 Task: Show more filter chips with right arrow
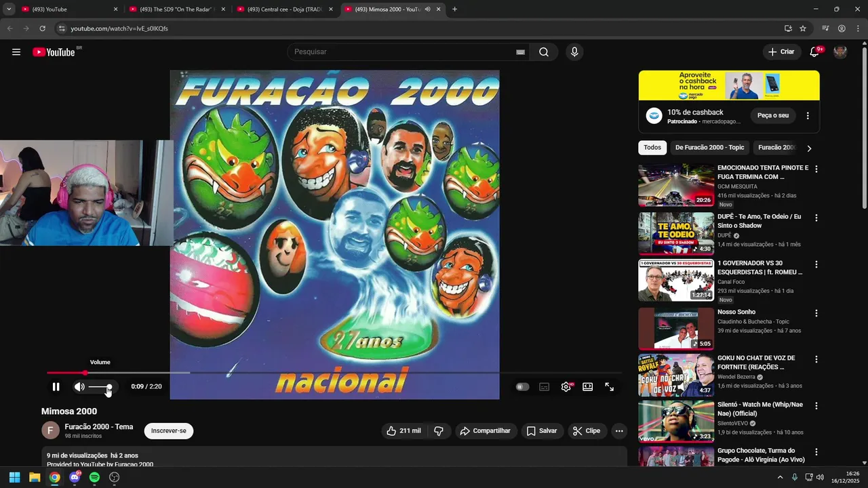[x=809, y=148]
